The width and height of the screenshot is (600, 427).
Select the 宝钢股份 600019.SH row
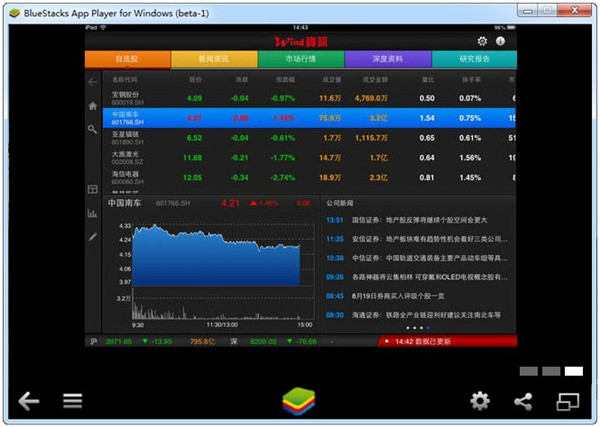309,98
